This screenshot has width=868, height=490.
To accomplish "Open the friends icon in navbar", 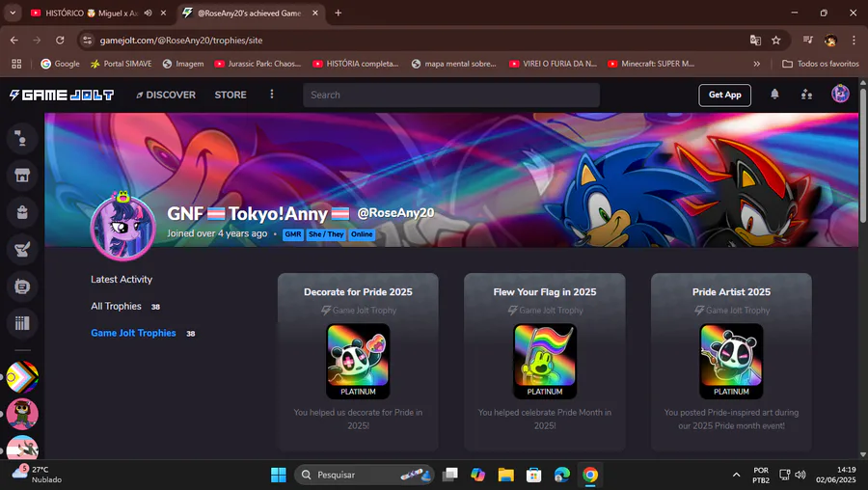I will coord(806,95).
